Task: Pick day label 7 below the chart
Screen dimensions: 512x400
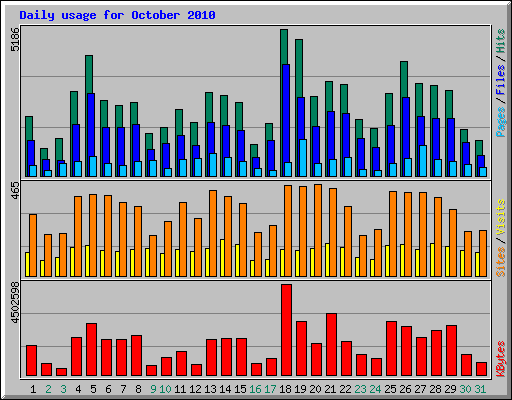Action: click(x=123, y=389)
